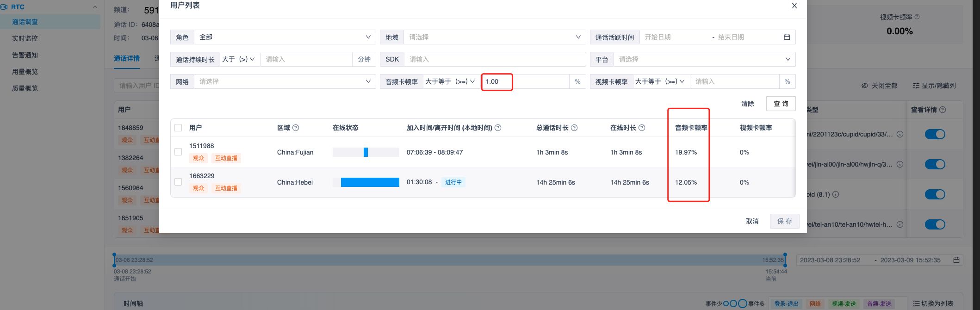The width and height of the screenshot is (980, 310).
Task: Open 通话持续时长 operator dropdown 大于 (>)
Action: pos(240,59)
